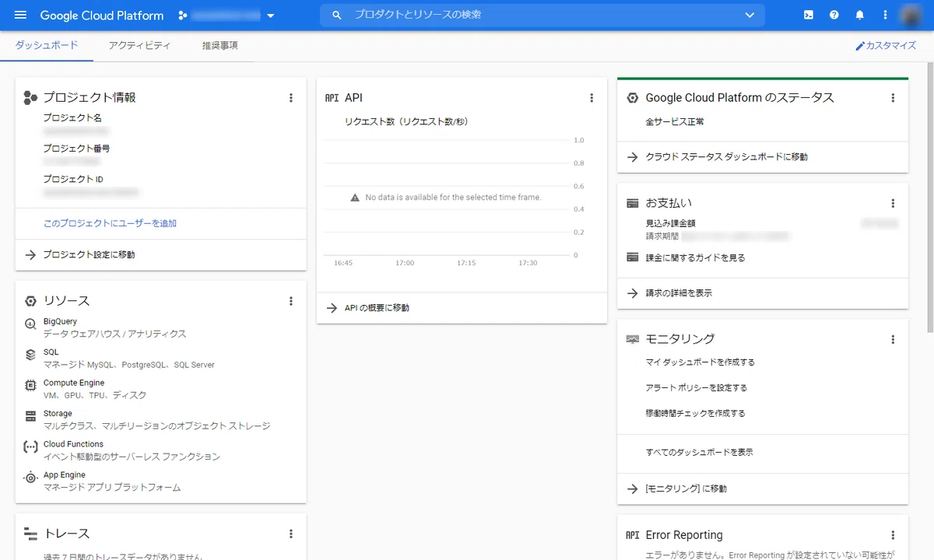Image resolution: width=934 pixels, height=560 pixels.
Task: Click the BigQuery resource name
Action: tap(60, 321)
